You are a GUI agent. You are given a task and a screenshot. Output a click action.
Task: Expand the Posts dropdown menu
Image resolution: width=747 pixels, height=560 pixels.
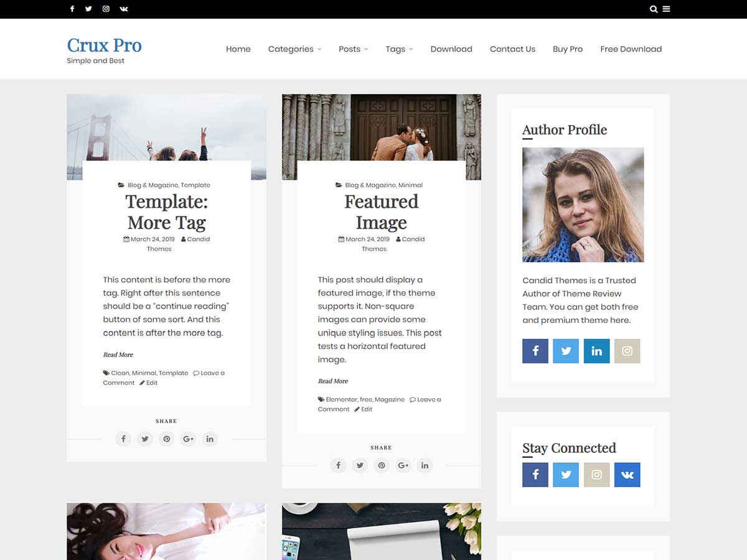pos(353,49)
